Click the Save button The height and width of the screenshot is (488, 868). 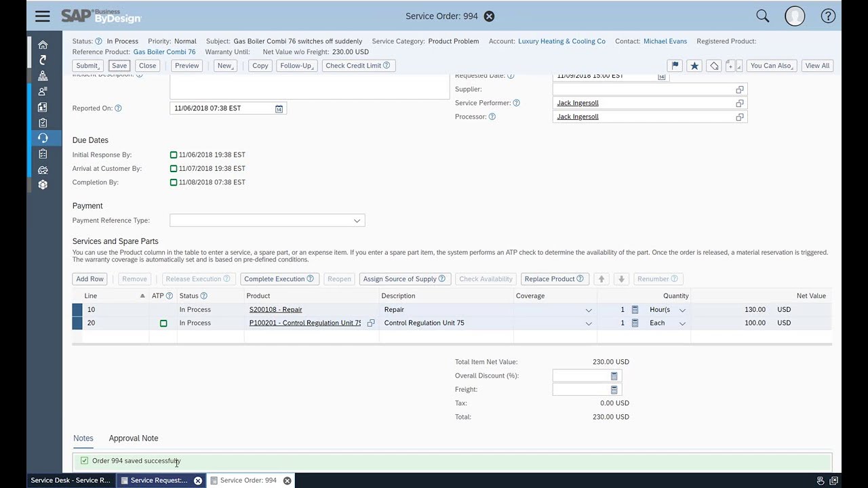(x=119, y=66)
